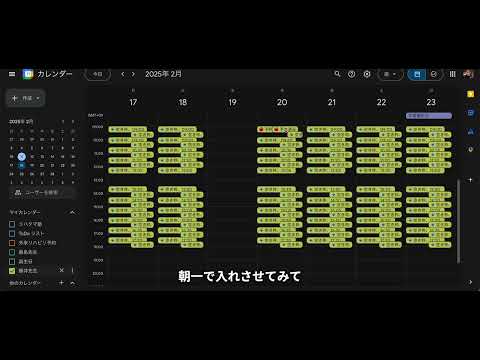Enable the orange-bordered calendar checkbox

pyautogui.click(x=12, y=243)
